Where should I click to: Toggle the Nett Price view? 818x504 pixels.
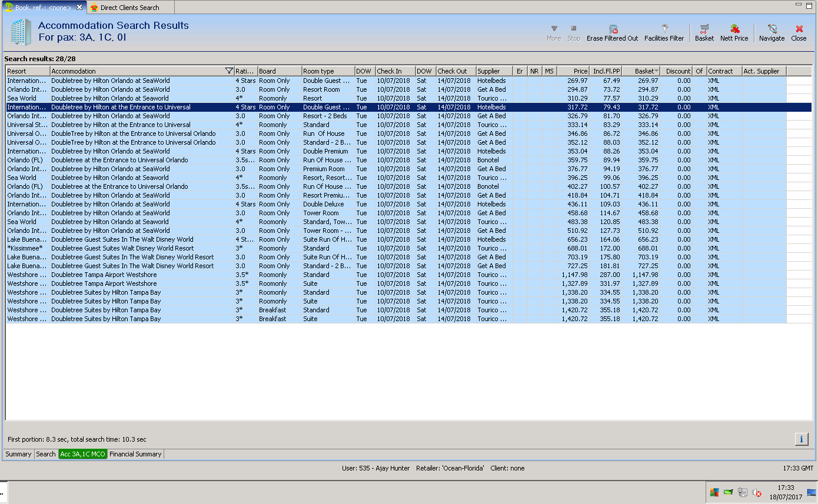click(x=734, y=33)
